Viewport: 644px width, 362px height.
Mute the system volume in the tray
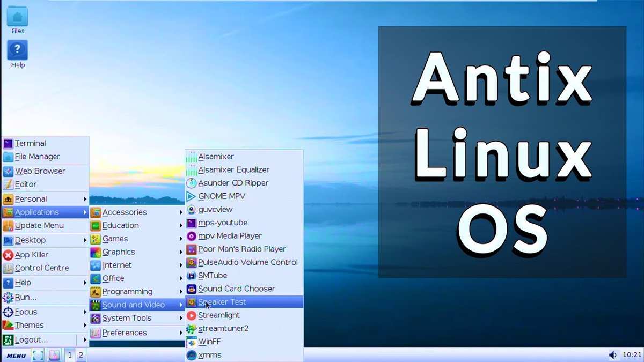coord(613,354)
